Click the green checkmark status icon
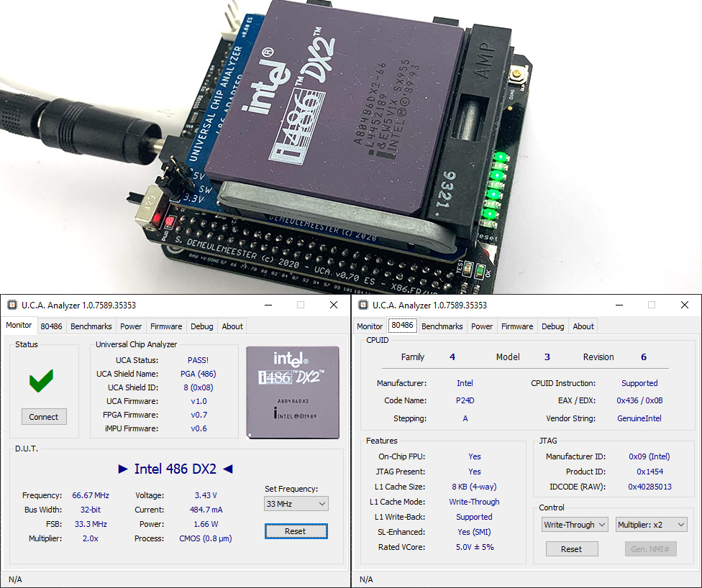The width and height of the screenshot is (702, 588). (x=41, y=381)
